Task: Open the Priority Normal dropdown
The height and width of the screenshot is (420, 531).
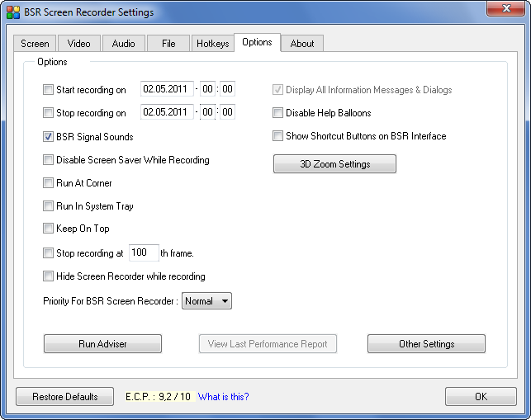Action: click(206, 301)
